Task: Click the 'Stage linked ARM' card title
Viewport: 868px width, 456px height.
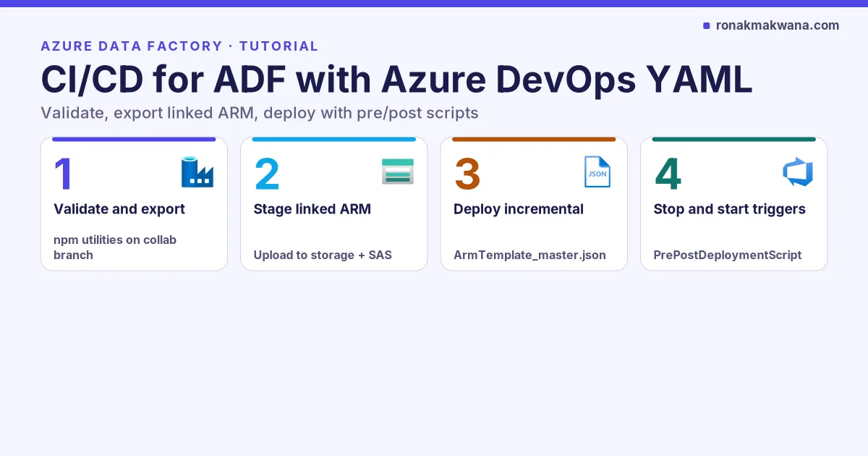Action: click(312, 209)
